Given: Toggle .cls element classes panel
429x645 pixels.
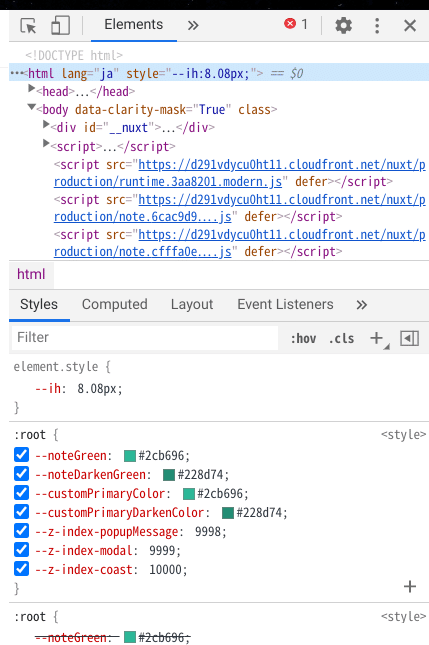Looking at the screenshot, I should click(x=341, y=339).
